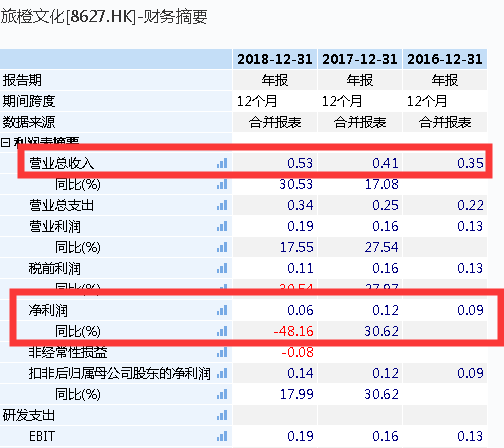504x448 pixels.
Task: Select 净利润 2018 value 0.06
Action: coord(300,310)
